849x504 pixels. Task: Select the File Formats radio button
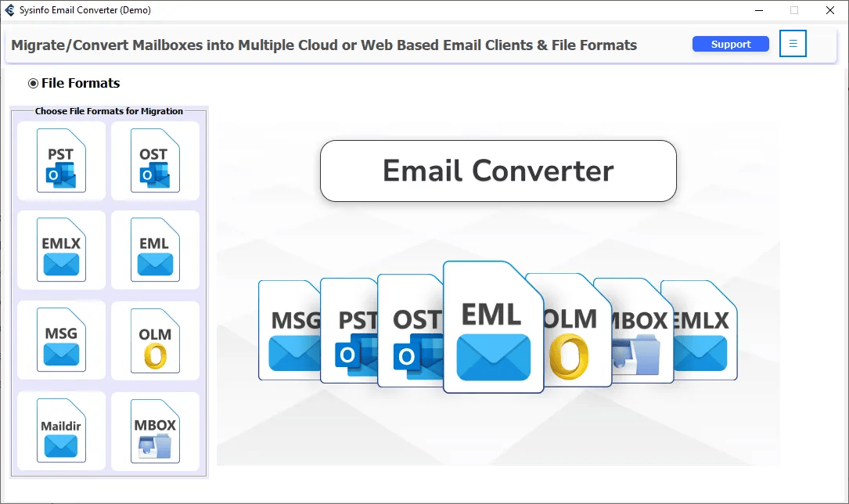(x=33, y=84)
